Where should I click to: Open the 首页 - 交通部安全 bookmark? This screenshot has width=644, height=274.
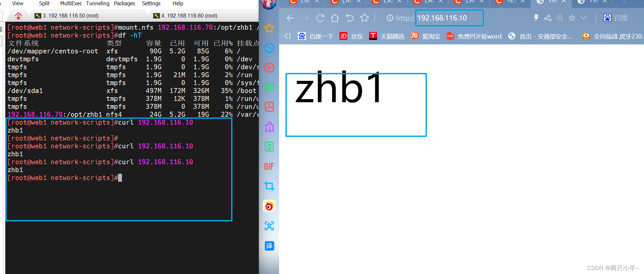(x=540, y=36)
